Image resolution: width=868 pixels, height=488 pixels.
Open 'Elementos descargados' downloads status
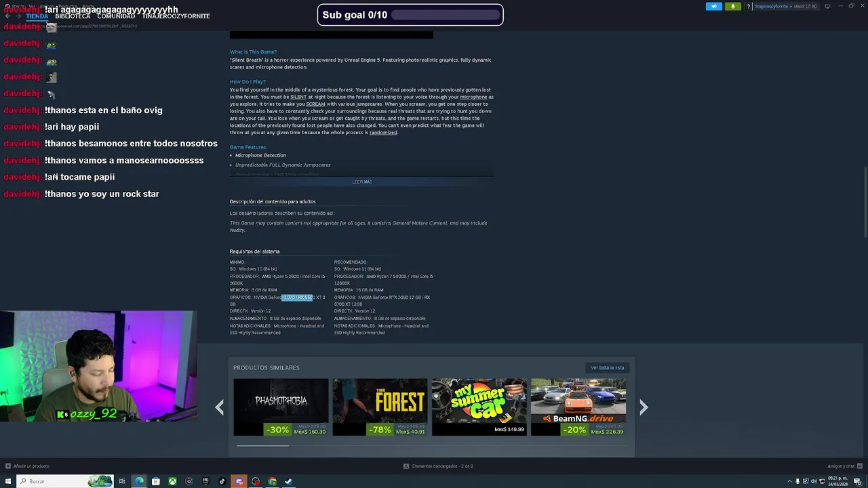point(438,466)
